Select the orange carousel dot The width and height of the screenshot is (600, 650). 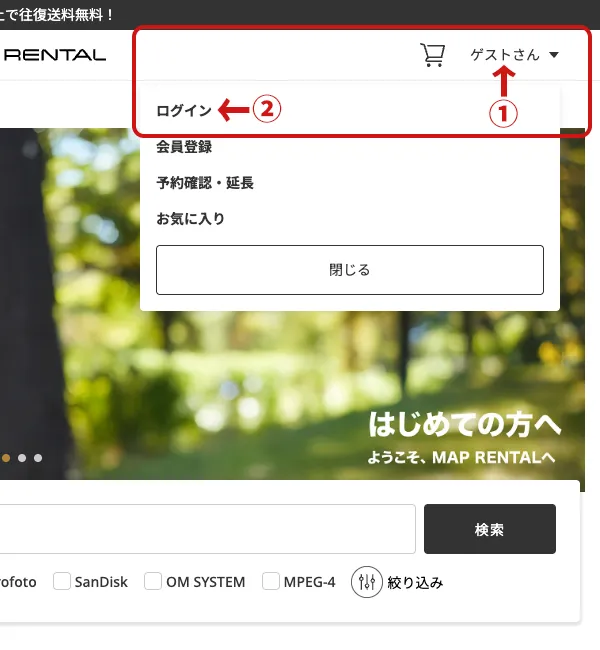coord(6,458)
